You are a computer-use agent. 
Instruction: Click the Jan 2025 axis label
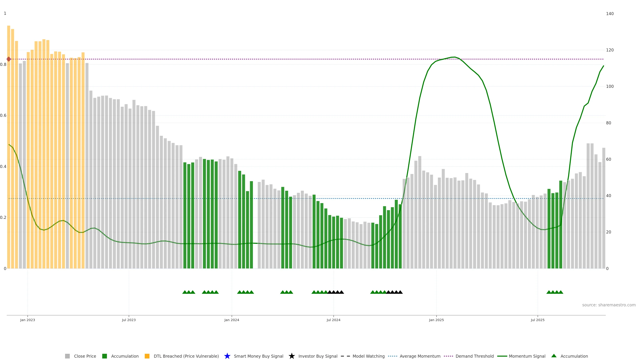coord(436,320)
